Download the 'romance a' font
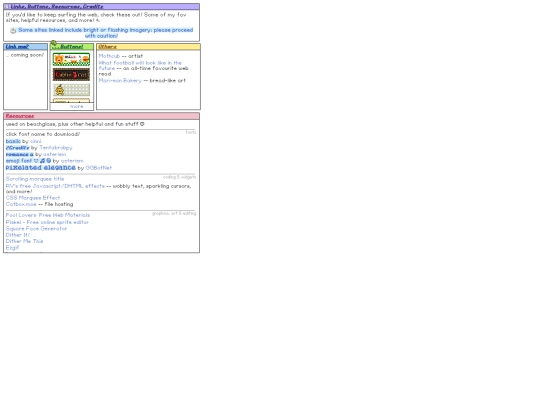The height and width of the screenshot is (405, 540). pyautogui.click(x=20, y=154)
